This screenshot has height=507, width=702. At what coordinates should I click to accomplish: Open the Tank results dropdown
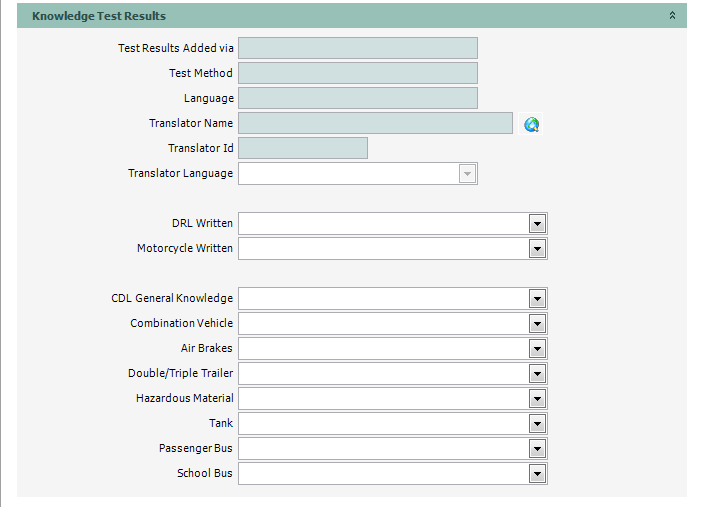pyautogui.click(x=537, y=424)
